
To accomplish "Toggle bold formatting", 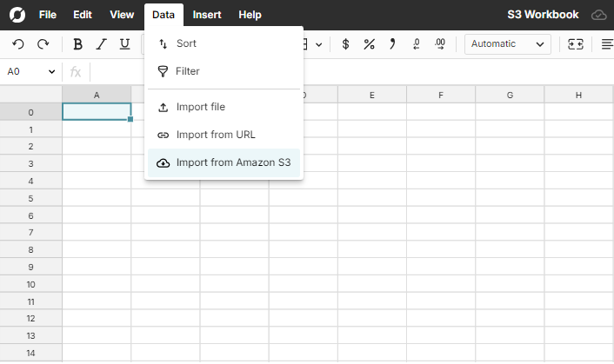I will point(78,44).
